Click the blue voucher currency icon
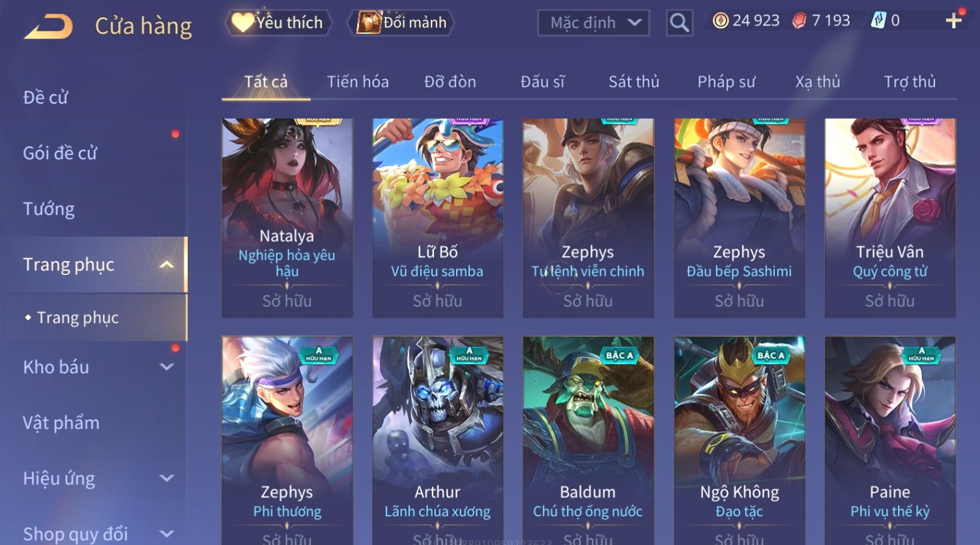 pos(878,21)
